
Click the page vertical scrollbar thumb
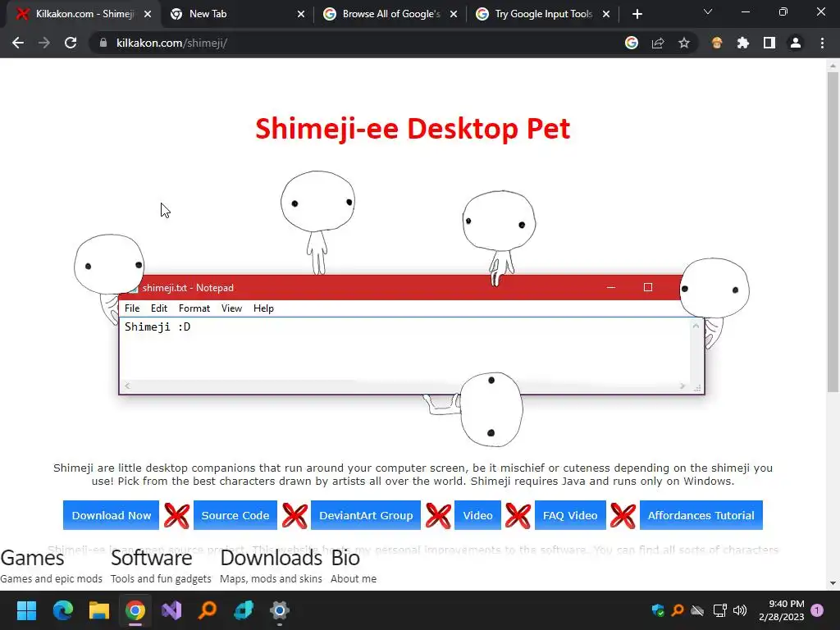pos(833,231)
